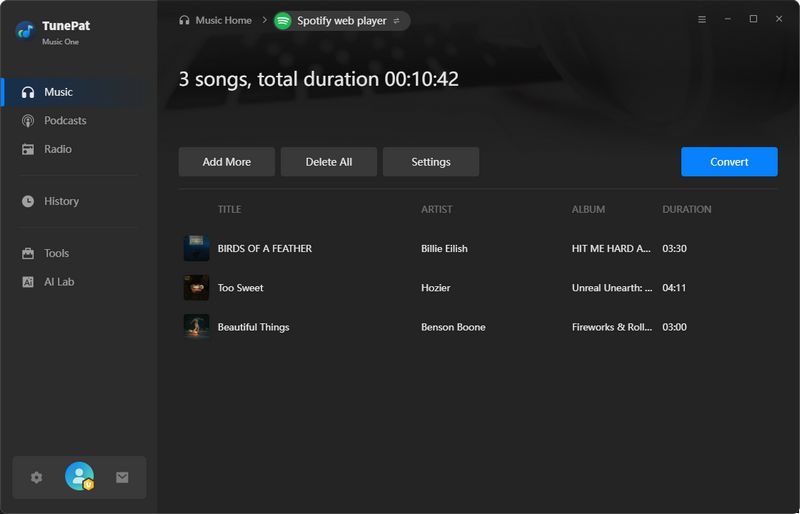Screen dimensions: 800x514
Task: Click artist name Benson Boone
Action: coord(453,327)
